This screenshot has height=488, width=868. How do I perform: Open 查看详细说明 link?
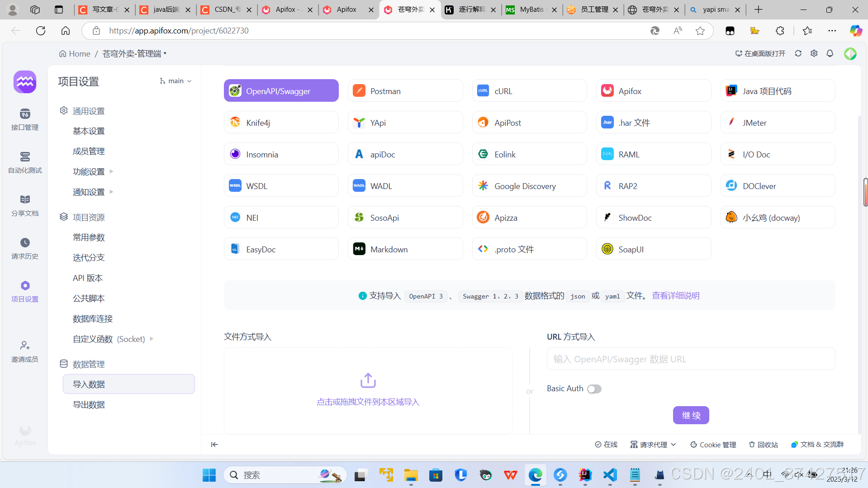point(675,296)
